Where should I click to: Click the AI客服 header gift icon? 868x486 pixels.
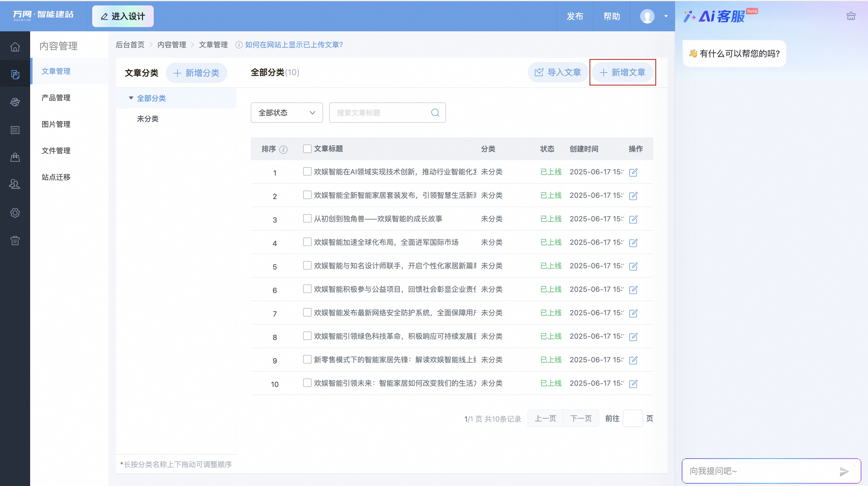(851, 16)
